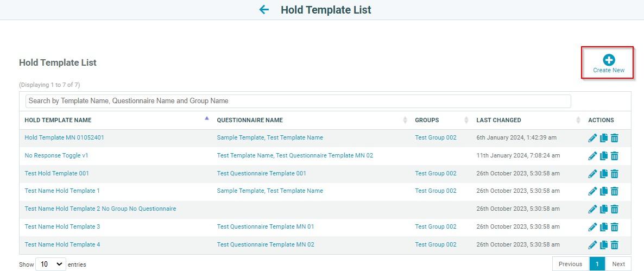The height and width of the screenshot is (271, 644).
Task: Duplicate Test Name Hold Template 4
Action: tap(604, 245)
